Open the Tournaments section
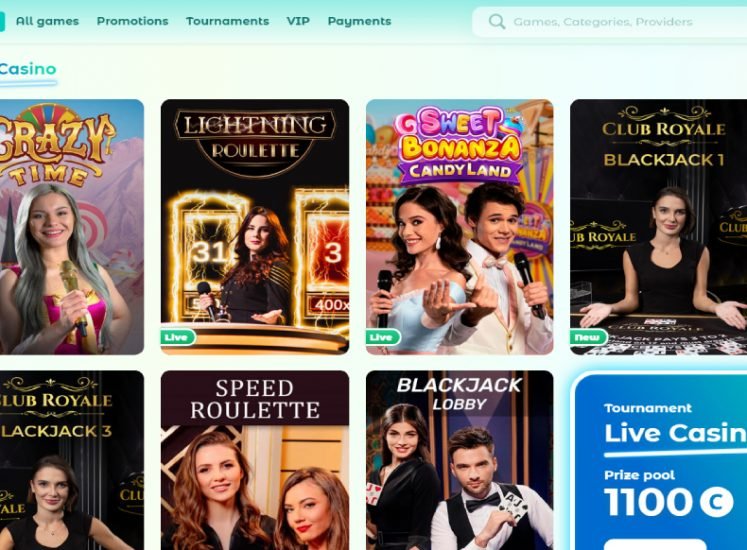 click(227, 21)
